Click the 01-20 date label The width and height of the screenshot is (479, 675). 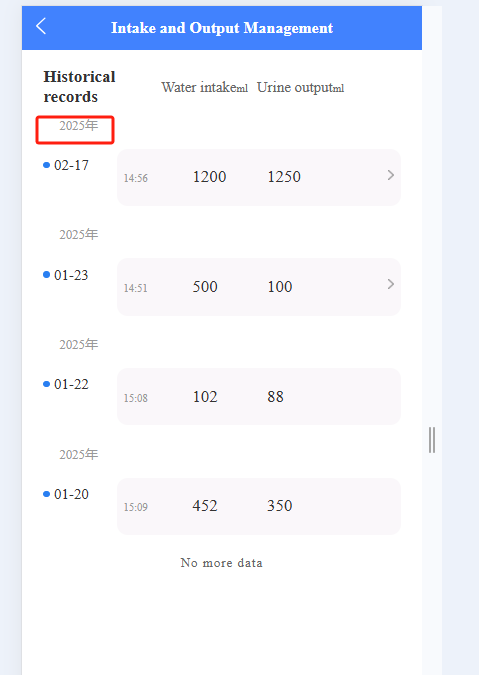[71, 494]
